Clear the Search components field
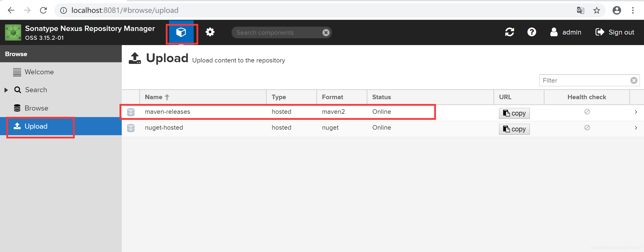The width and height of the screenshot is (644, 252). click(326, 32)
